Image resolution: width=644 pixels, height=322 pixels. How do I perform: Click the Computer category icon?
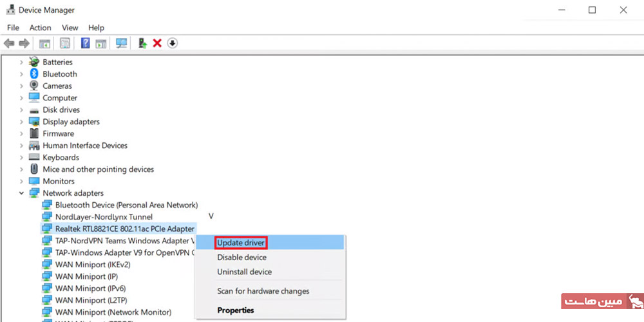[x=34, y=98]
